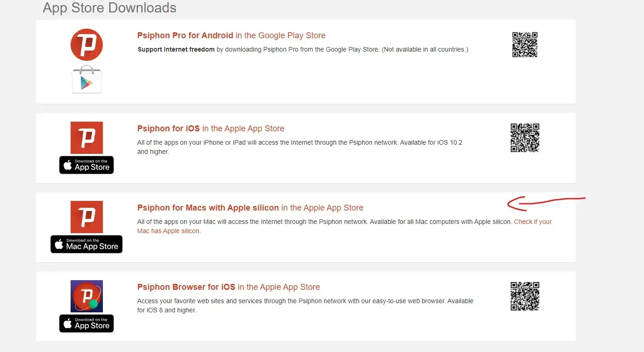Click the QR code for Psiphon Pro Android
This screenshot has width=644, height=352.
(525, 45)
